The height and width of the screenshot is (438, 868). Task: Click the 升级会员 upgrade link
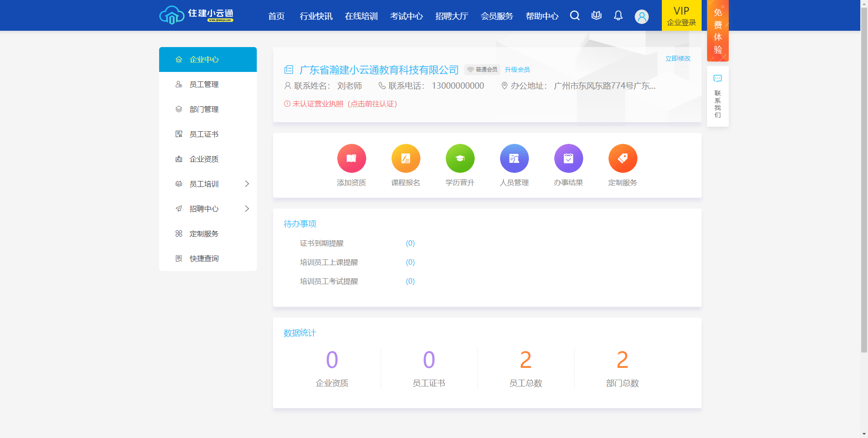(517, 70)
